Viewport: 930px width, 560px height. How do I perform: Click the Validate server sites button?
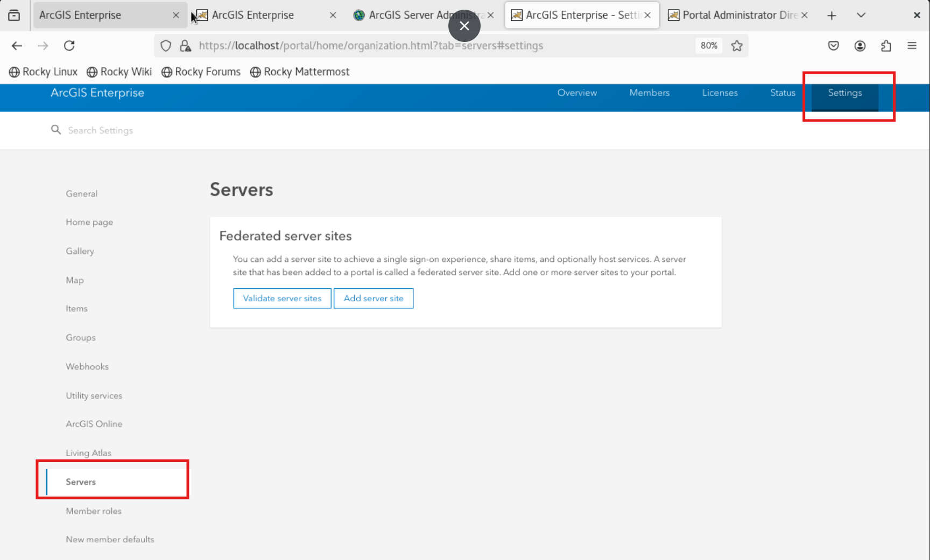tap(282, 298)
